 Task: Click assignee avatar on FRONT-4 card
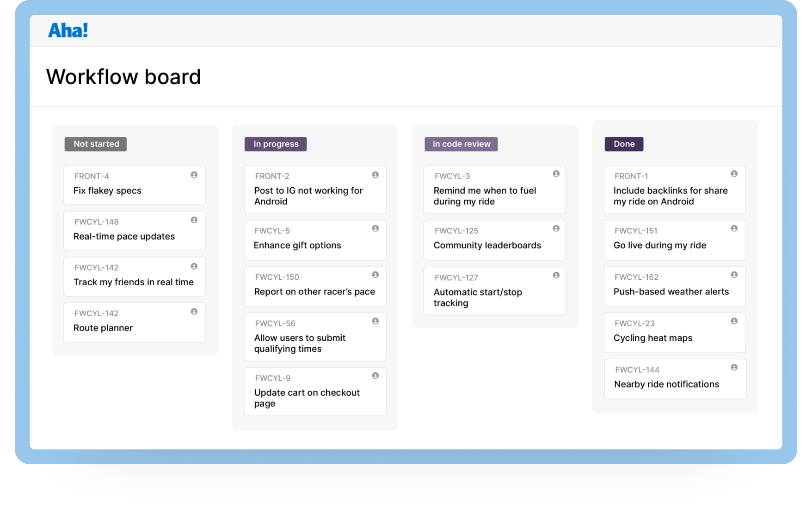tap(194, 175)
